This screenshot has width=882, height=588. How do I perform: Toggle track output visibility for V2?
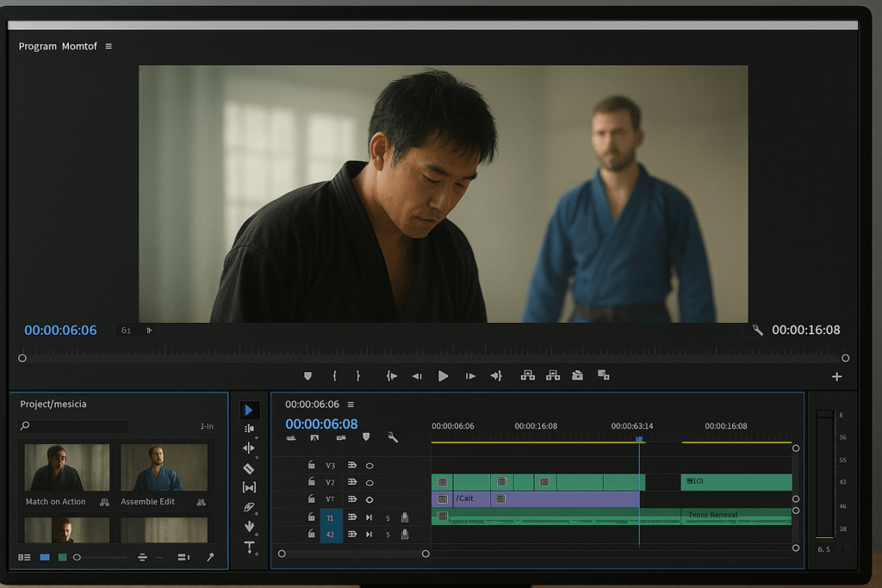coord(370,483)
